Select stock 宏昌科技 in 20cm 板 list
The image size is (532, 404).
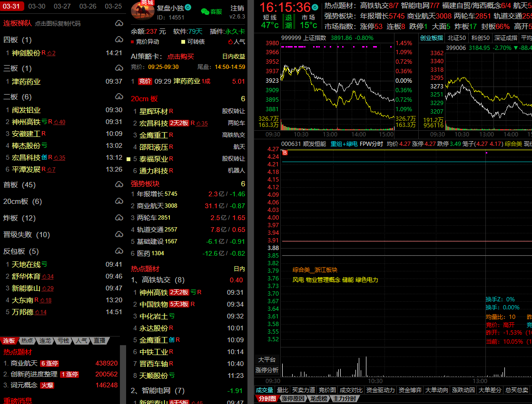[x=153, y=123]
